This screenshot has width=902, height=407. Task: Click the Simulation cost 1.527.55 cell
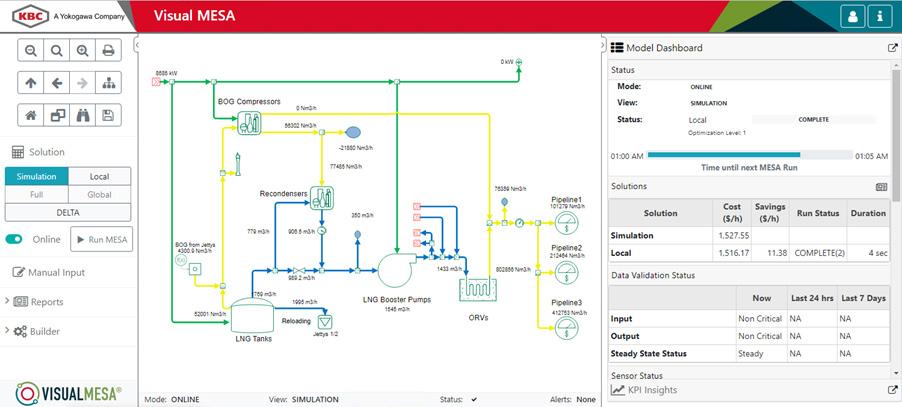tap(733, 235)
